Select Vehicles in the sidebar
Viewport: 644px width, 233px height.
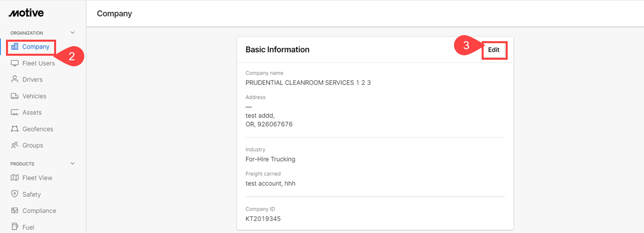click(34, 96)
